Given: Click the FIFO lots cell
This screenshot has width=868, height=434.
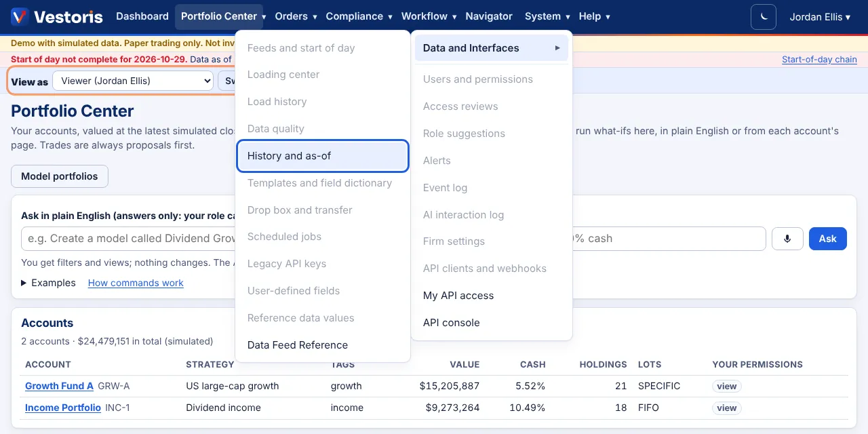Looking at the screenshot, I should tap(648, 408).
